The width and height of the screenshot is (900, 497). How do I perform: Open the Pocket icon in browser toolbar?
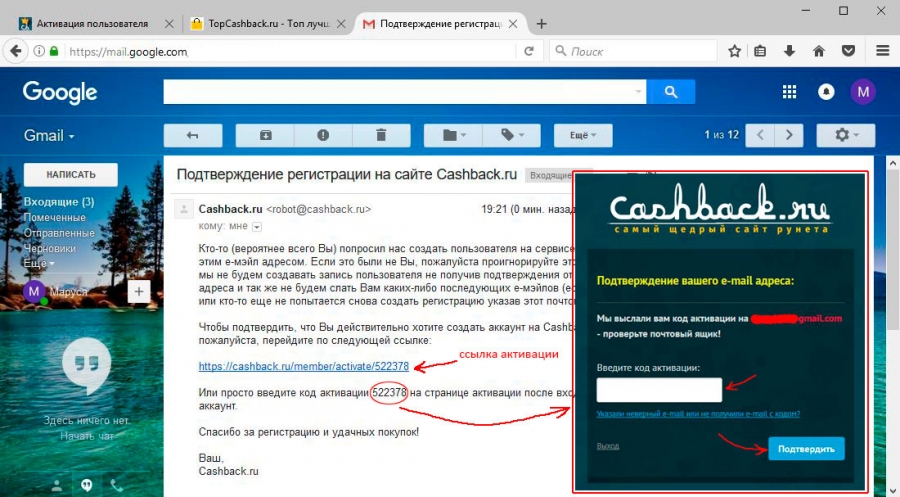pos(848,52)
